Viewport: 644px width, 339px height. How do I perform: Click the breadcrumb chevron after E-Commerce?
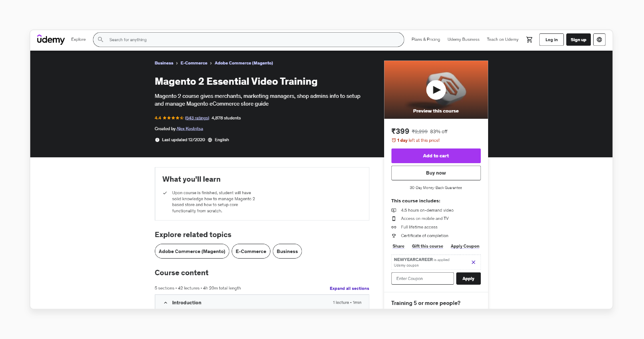pyautogui.click(x=211, y=63)
